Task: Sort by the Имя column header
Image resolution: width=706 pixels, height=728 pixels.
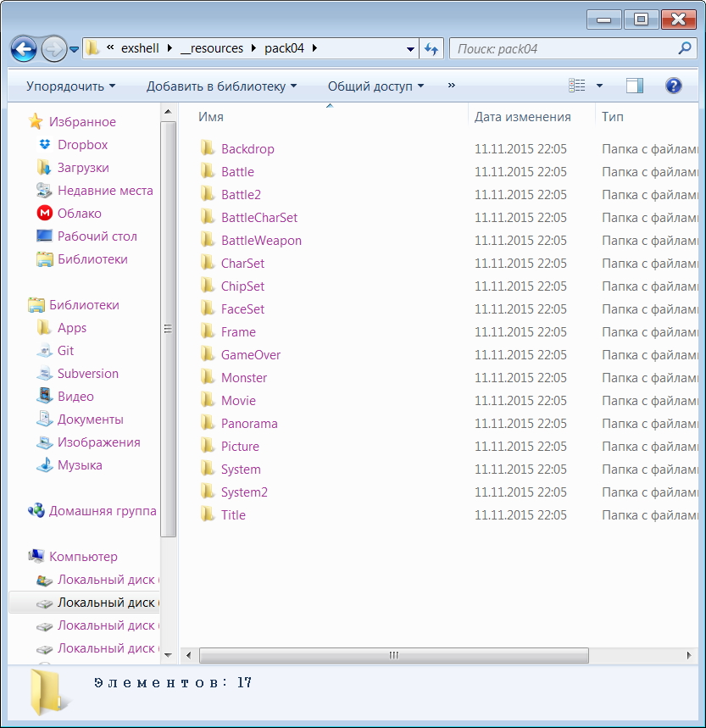Action: pos(211,117)
